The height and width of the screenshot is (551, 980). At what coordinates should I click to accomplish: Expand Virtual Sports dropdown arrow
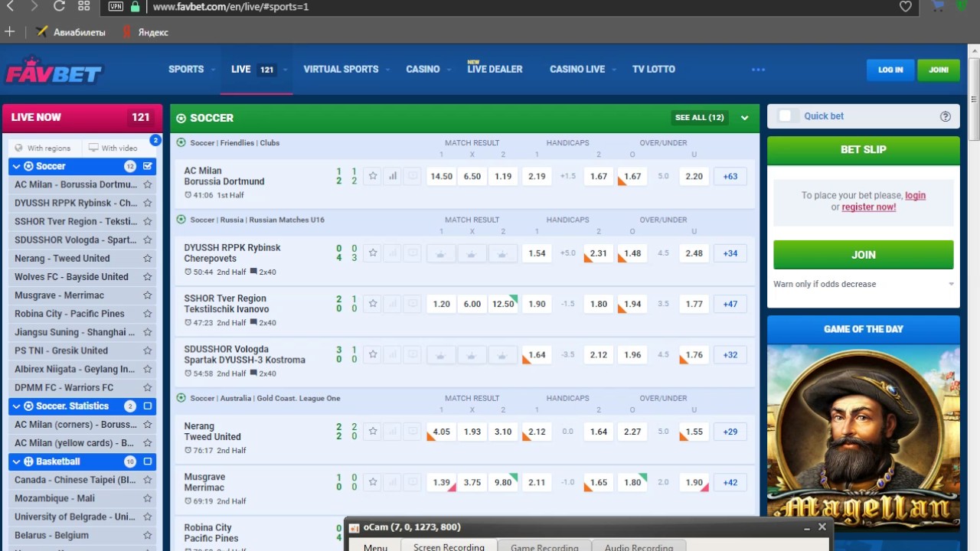coord(387,70)
